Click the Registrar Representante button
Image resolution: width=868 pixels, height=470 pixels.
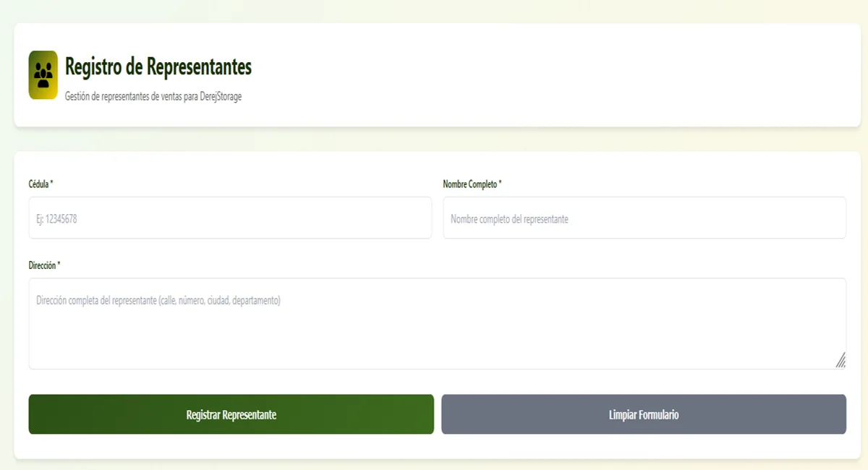(231, 414)
